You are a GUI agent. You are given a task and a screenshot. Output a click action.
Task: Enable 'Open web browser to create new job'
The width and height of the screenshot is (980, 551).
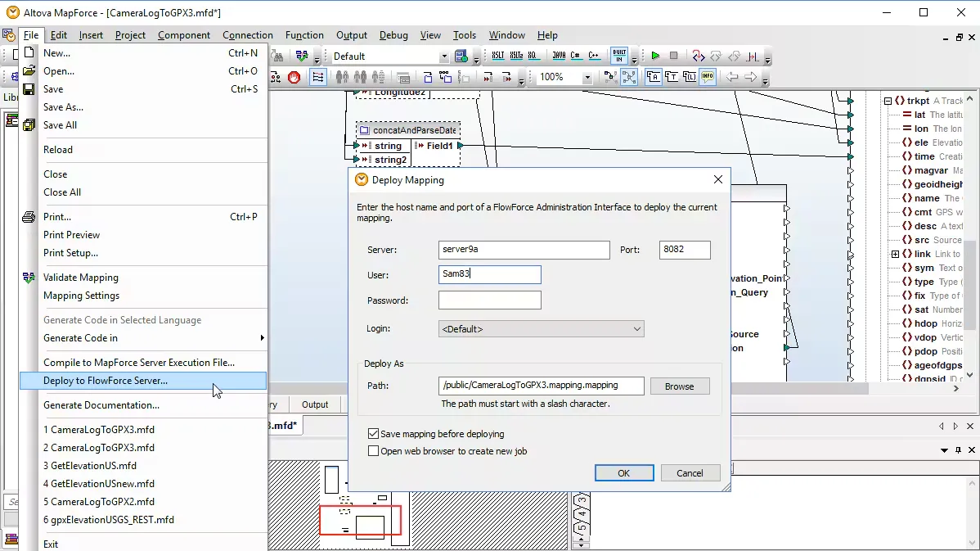[373, 451]
